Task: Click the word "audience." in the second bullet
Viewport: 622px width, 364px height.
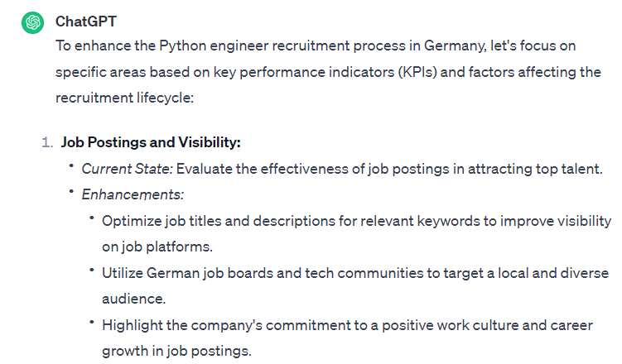Action: tap(133, 298)
